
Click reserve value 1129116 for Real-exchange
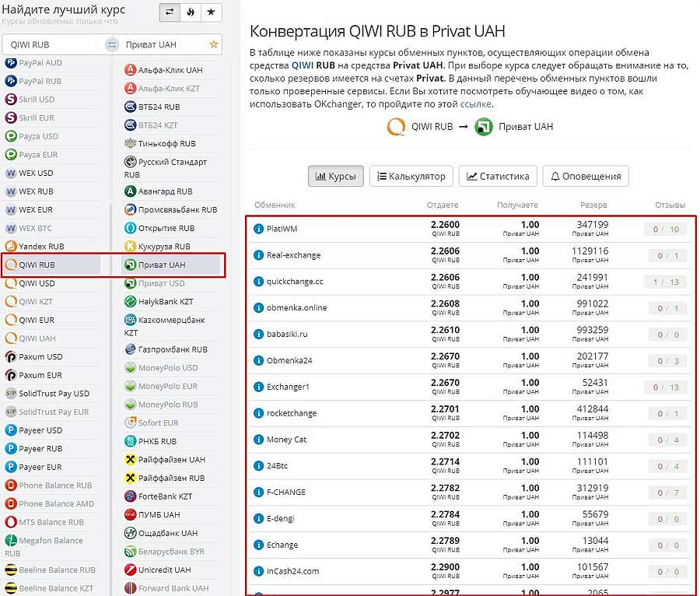[590, 251]
